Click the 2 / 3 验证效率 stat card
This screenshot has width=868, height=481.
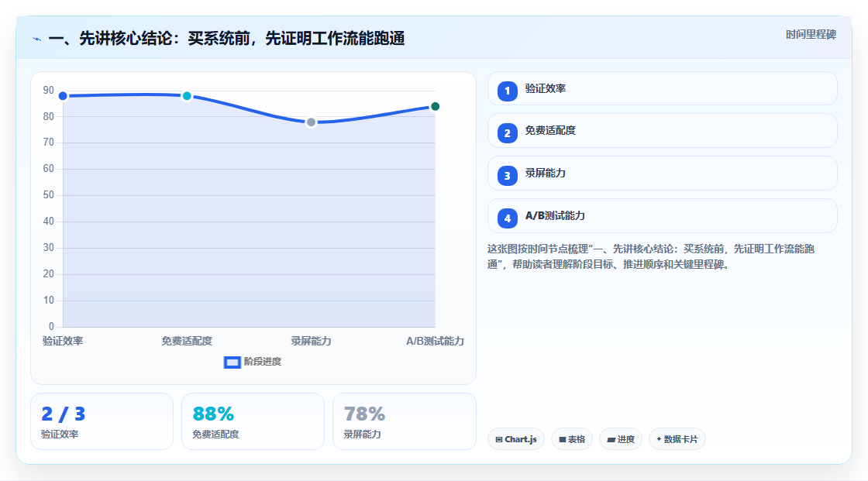102,422
